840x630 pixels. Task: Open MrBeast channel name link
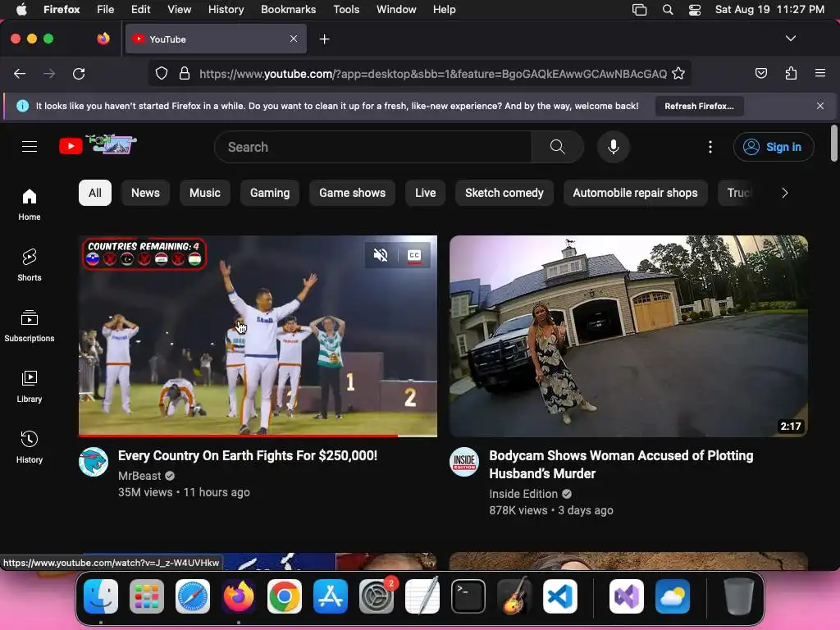139,476
